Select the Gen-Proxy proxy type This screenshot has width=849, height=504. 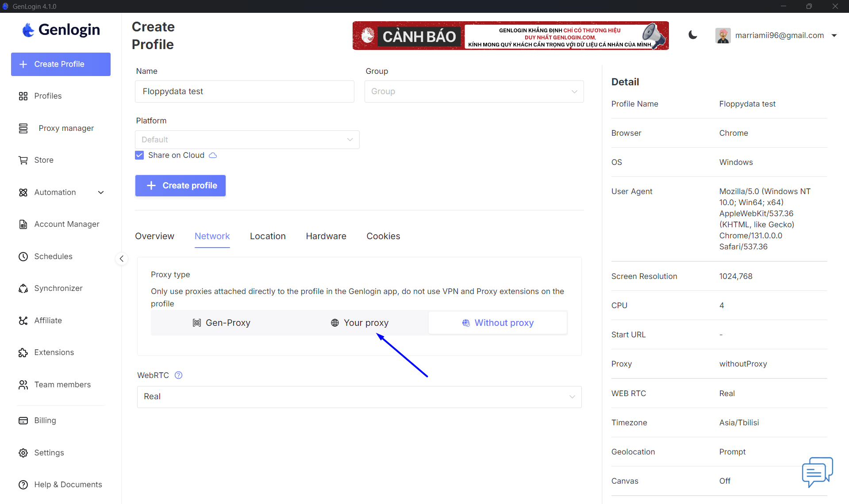click(221, 323)
